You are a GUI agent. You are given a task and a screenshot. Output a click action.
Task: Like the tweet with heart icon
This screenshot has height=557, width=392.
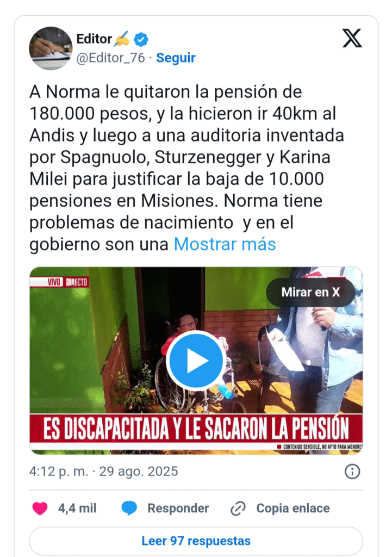pyautogui.click(x=40, y=509)
